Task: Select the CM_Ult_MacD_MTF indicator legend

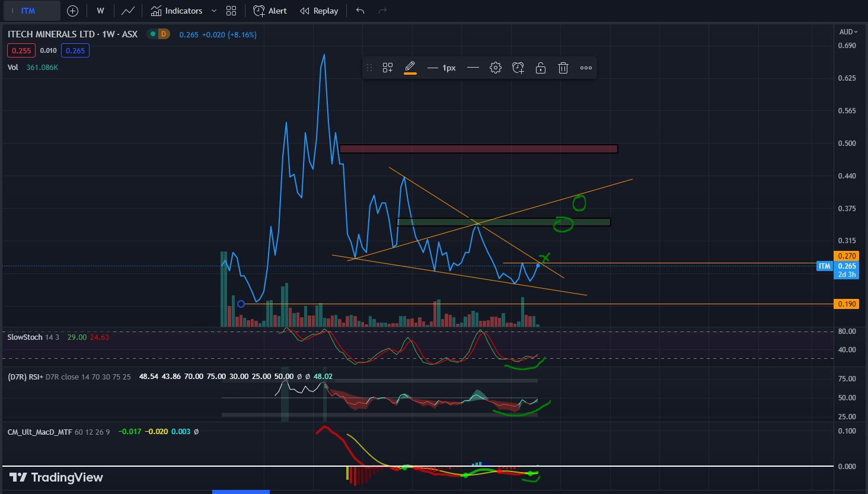Action: pos(58,432)
